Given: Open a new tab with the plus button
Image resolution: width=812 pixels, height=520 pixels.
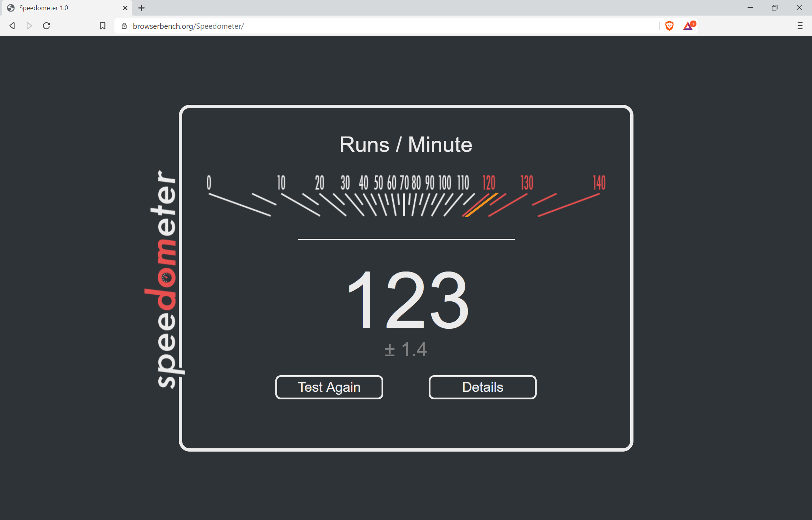Looking at the screenshot, I should pyautogui.click(x=141, y=8).
